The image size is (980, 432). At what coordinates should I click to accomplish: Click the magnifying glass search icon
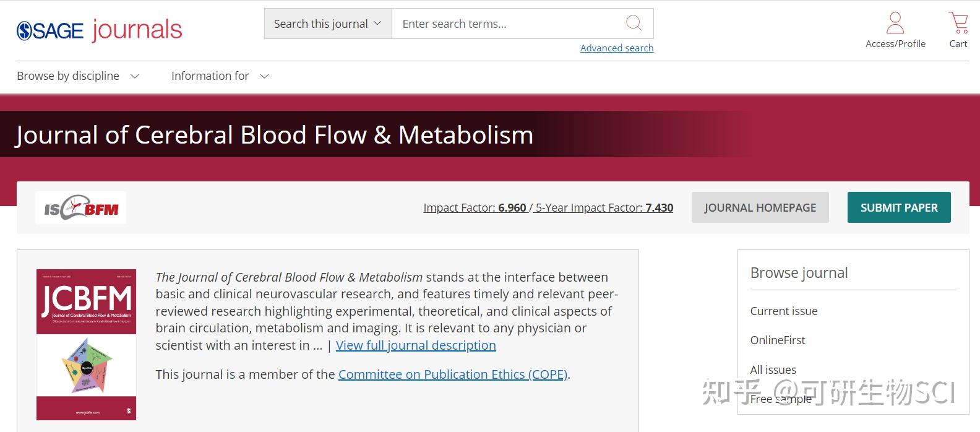coord(634,24)
